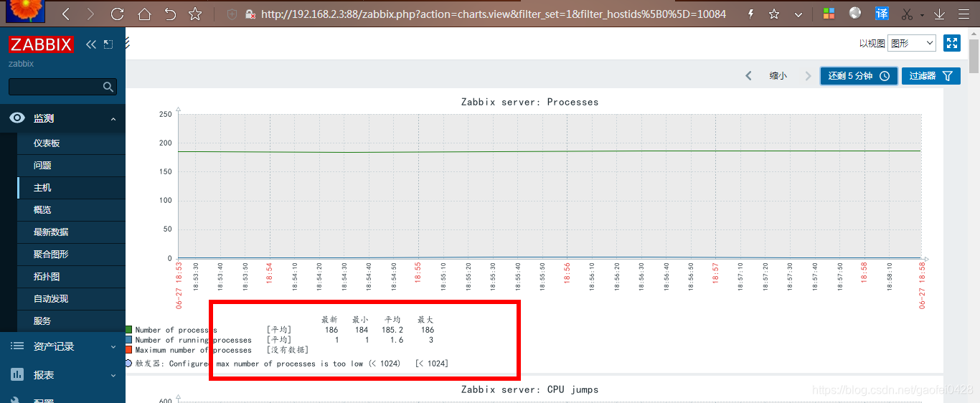Click the bar chart icon beside 报表
The height and width of the screenshot is (403, 980).
point(18,375)
